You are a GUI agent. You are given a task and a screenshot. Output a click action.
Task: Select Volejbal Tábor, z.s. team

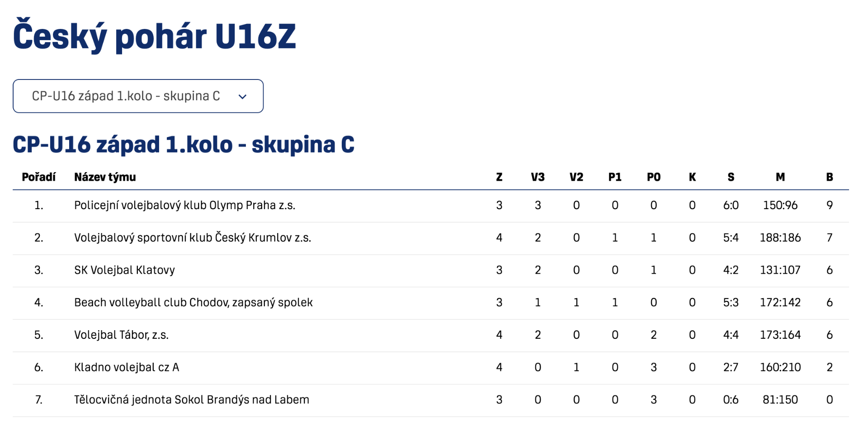(121, 335)
